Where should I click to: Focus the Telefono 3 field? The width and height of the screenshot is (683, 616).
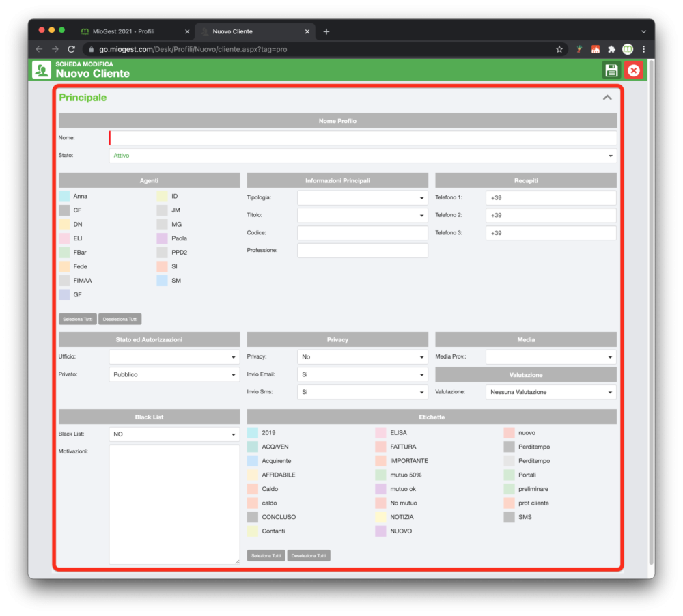coord(551,233)
